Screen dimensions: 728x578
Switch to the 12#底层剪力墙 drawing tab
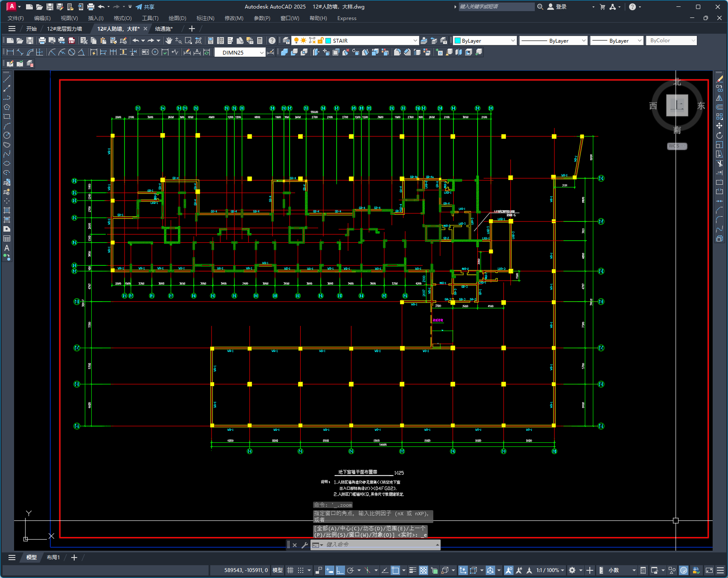coord(64,29)
